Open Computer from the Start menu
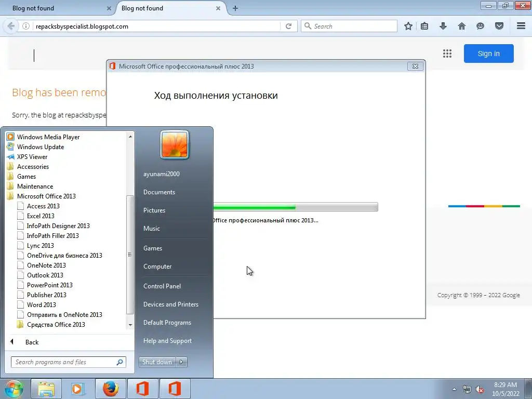Image resolution: width=532 pixels, height=399 pixels. [x=157, y=267]
